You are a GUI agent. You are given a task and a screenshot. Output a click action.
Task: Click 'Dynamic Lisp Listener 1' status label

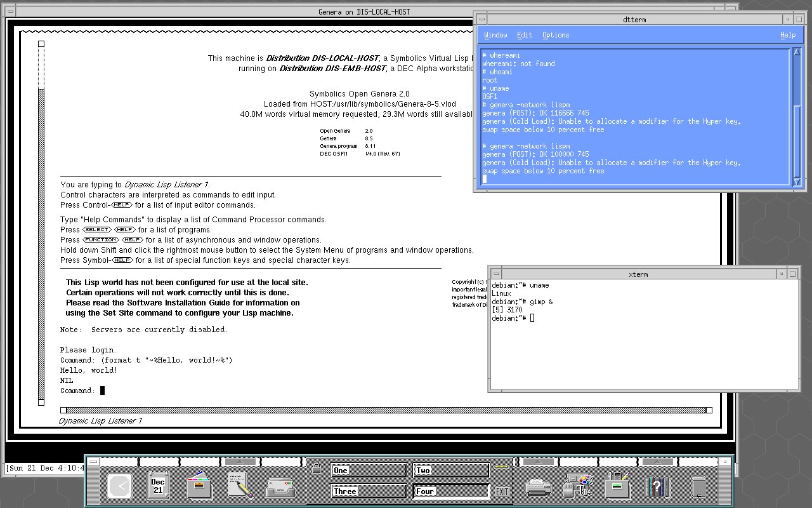(x=101, y=421)
